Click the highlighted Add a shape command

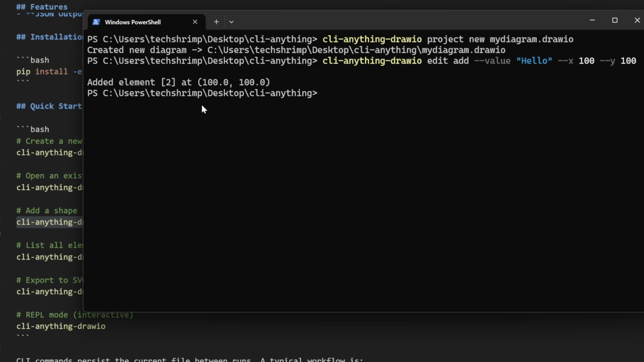49,222
